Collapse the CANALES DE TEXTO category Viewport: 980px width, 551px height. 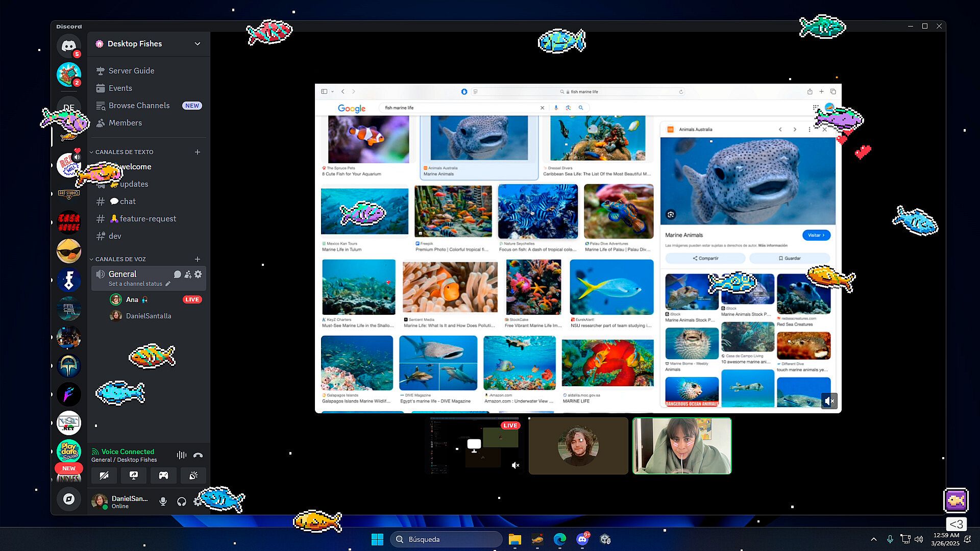pos(124,152)
